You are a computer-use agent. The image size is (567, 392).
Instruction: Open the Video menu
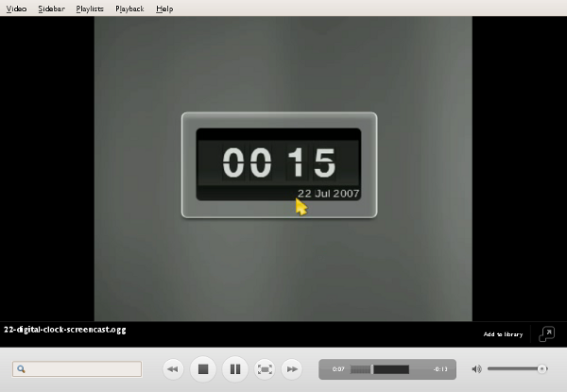tap(16, 9)
